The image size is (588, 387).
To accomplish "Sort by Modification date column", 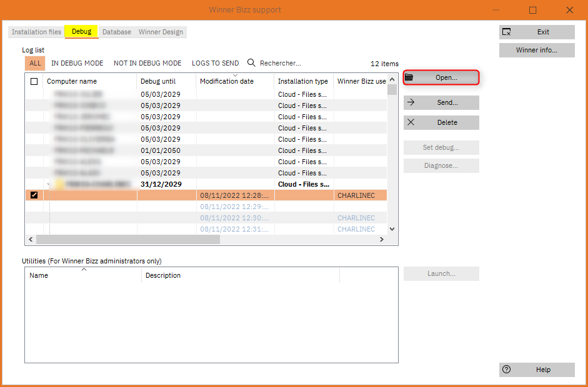I will coord(235,81).
